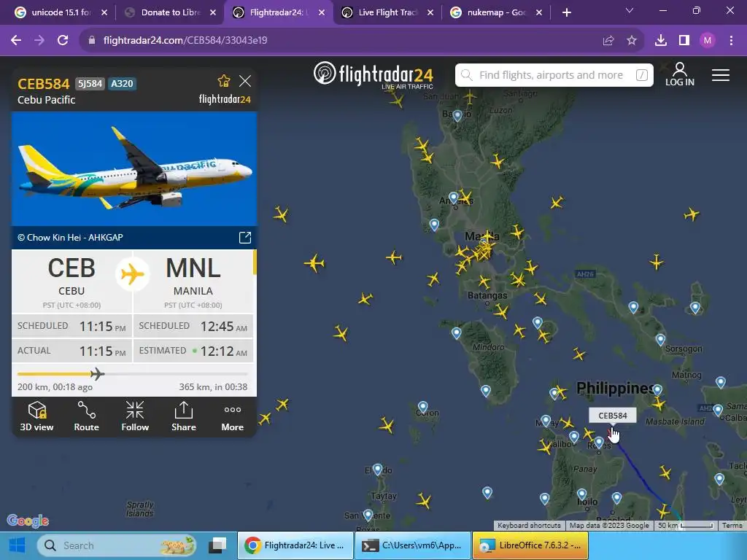
Task: Open More flight options
Action: tap(232, 416)
